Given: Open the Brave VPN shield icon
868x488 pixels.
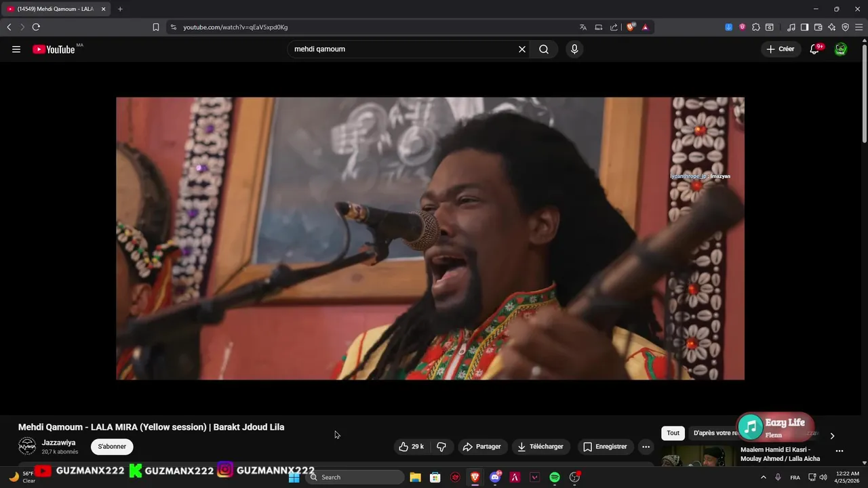Looking at the screenshot, I should point(845,27).
